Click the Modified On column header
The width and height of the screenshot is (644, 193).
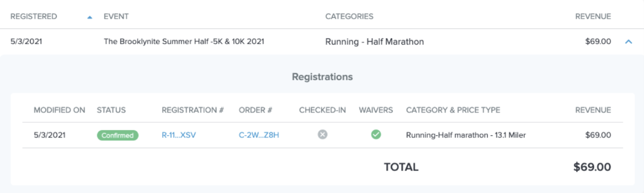[59, 110]
